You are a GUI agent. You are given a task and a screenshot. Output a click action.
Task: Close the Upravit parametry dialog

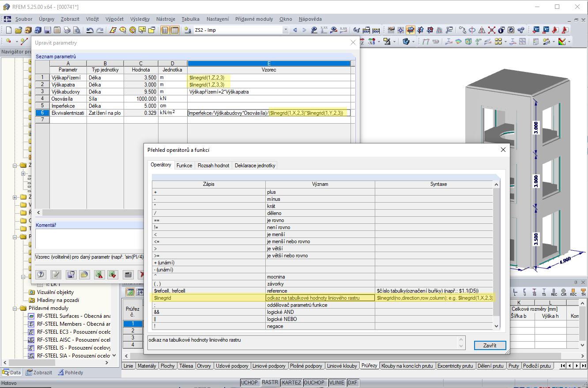tap(353, 42)
